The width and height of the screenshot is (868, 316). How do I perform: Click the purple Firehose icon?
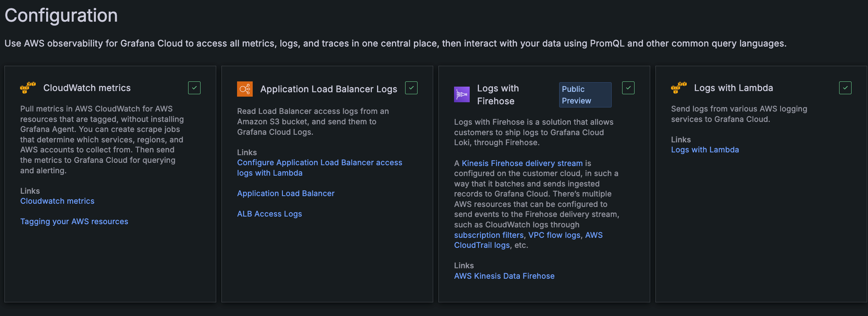tap(462, 95)
